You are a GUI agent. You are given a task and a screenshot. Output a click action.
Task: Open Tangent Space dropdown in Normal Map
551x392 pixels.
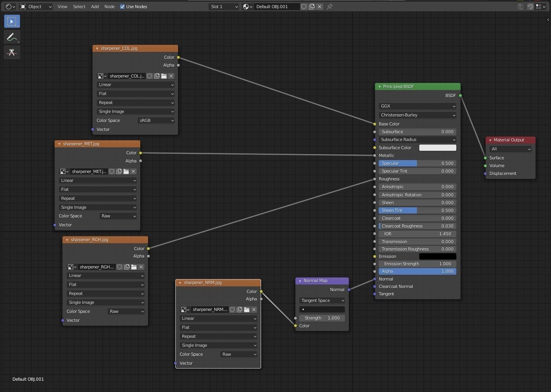click(322, 301)
